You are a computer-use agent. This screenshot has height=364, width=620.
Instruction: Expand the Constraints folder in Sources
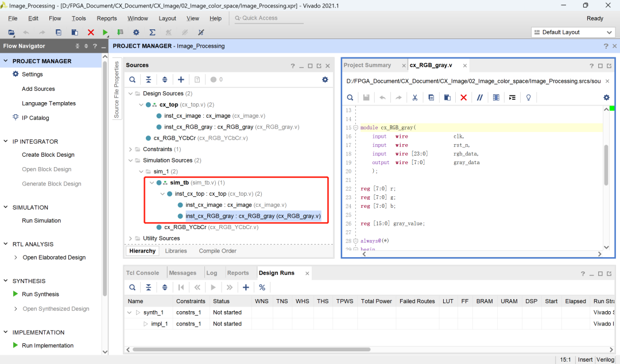click(130, 149)
